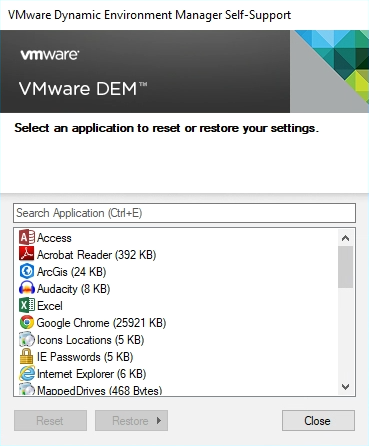The width and height of the screenshot is (369, 446).
Task: Click the scrollbar up arrow
Action: coord(346,238)
